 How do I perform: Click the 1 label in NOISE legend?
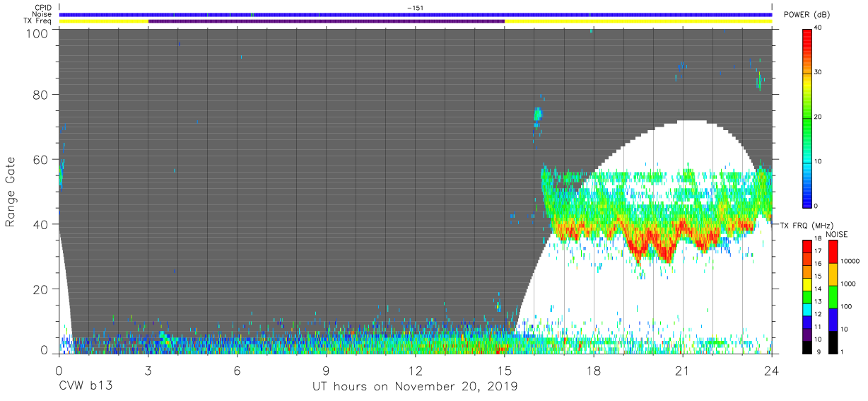842,351
